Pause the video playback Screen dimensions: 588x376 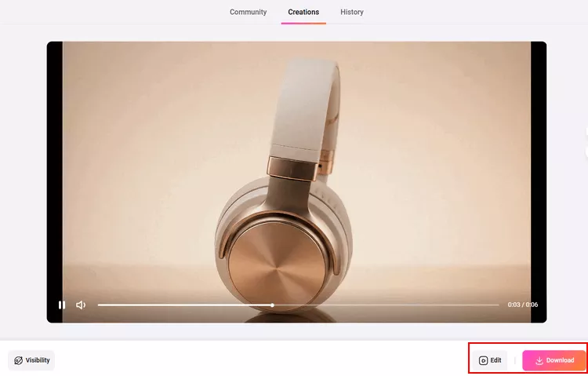point(62,305)
